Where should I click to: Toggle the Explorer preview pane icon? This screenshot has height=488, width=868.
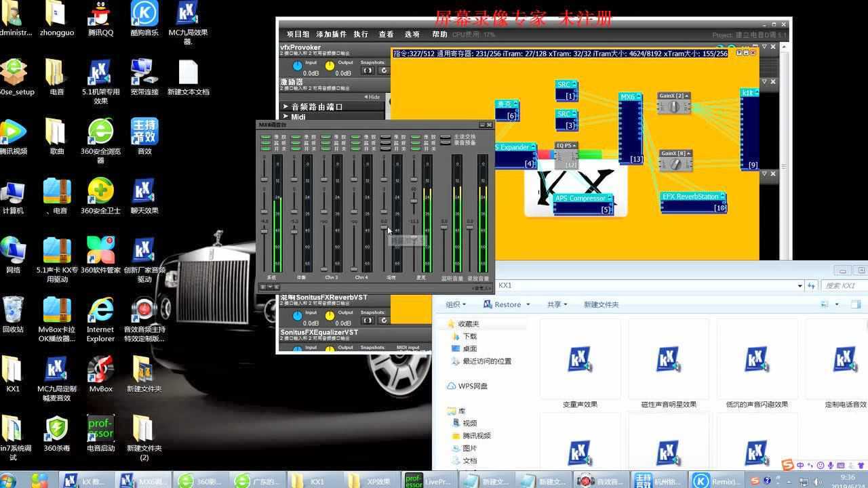(x=856, y=305)
